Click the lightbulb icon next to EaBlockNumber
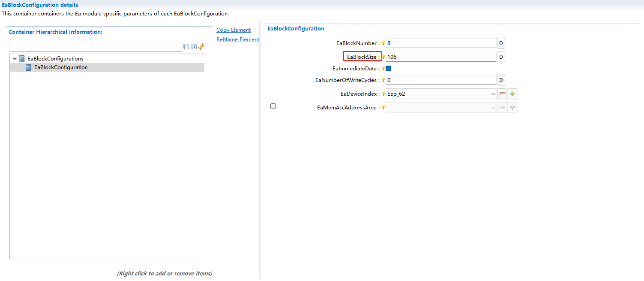644x281 pixels. pos(383,43)
